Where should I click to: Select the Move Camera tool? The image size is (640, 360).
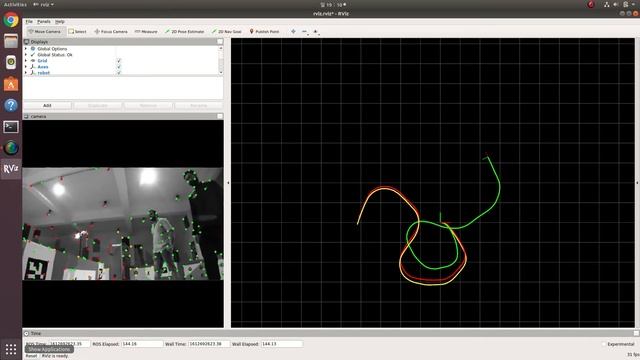pos(44,31)
